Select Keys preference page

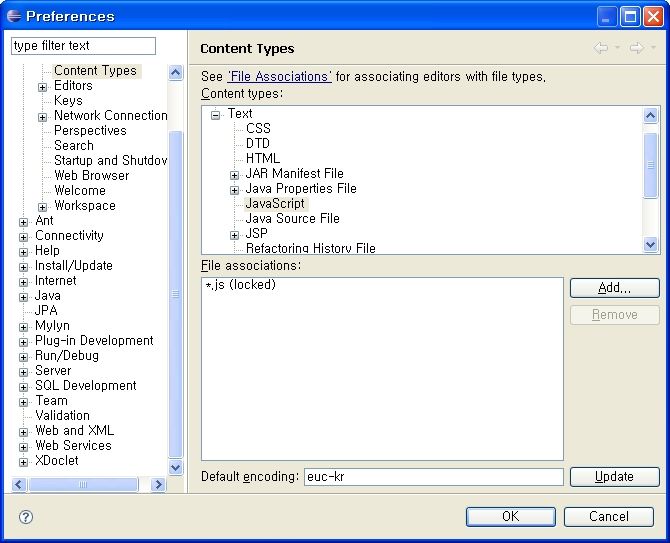(68, 100)
